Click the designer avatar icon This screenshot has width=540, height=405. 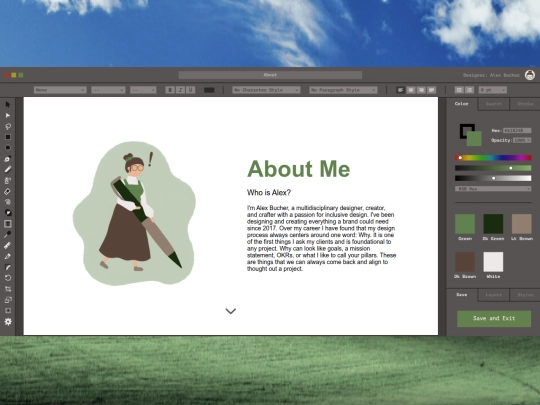coord(530,75)
